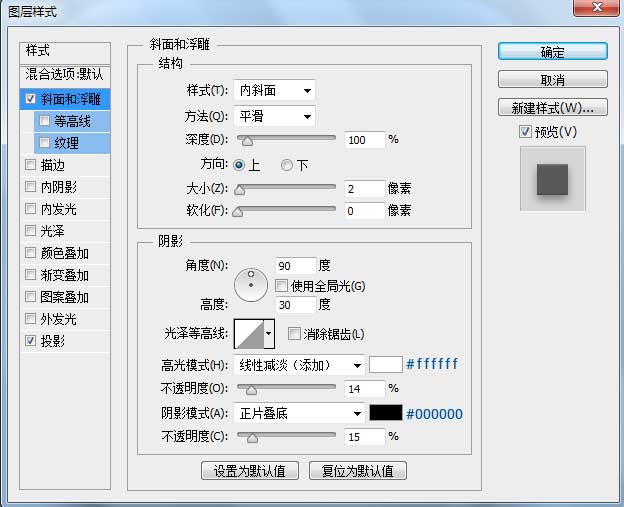The width and height of the screenshot is (624, 507).
Task: Check the 内发光 style checkbox
Action: point(31,208)
